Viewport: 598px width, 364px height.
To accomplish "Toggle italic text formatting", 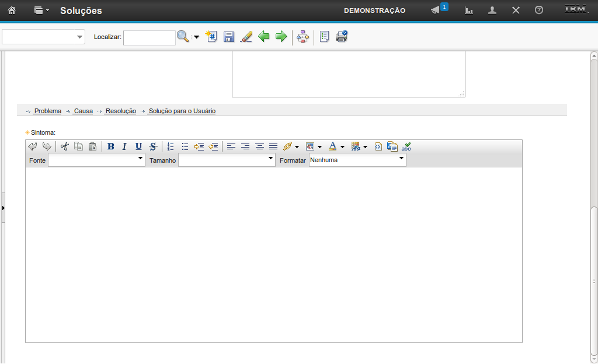I will tap(124, 146).
